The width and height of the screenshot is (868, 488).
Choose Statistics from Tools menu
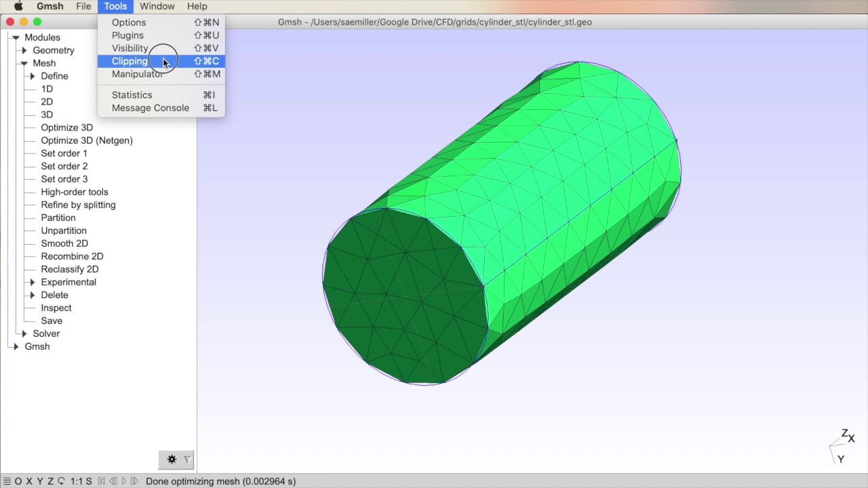pyautogui.click(x=161, y=95)
